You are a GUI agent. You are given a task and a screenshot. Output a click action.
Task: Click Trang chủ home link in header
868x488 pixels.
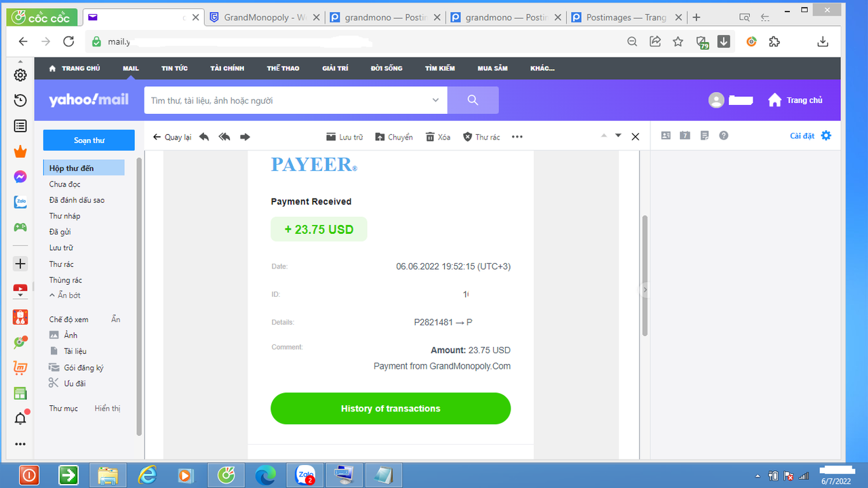point(795,100)
